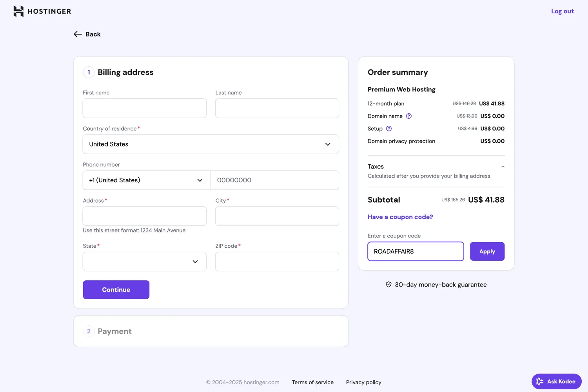
Task: Click the step 1 Billing address badge
Action: click(x=89, y=72)
